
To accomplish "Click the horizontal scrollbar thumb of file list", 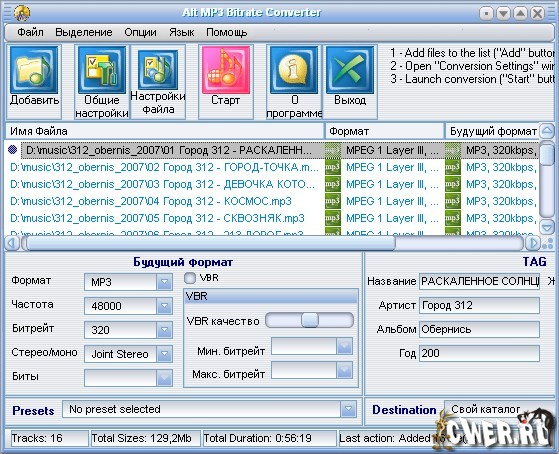I will point(211,243).
